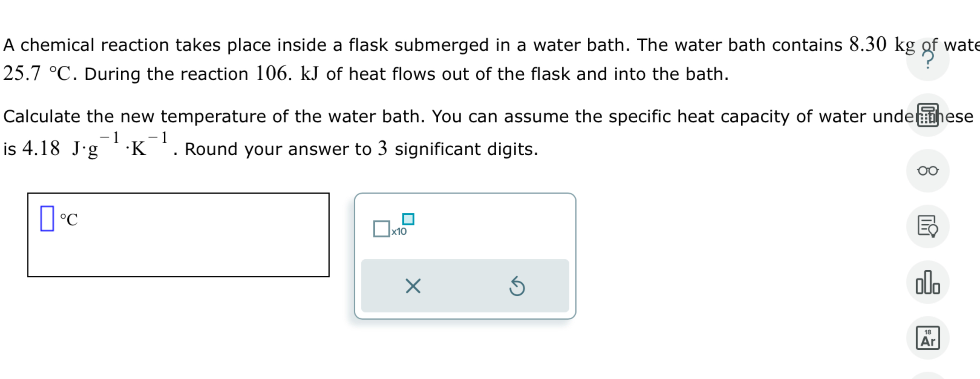Screen dimensions: 980x379
Task: Reset the answer using the undo arrow
Action: pyautogui.click(x=518, y=287)
